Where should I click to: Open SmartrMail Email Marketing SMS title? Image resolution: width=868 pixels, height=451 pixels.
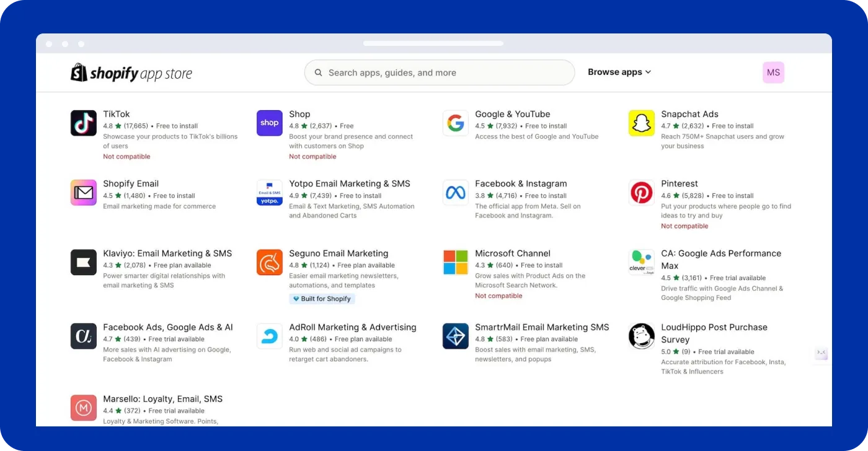click(x=541, y=327)
